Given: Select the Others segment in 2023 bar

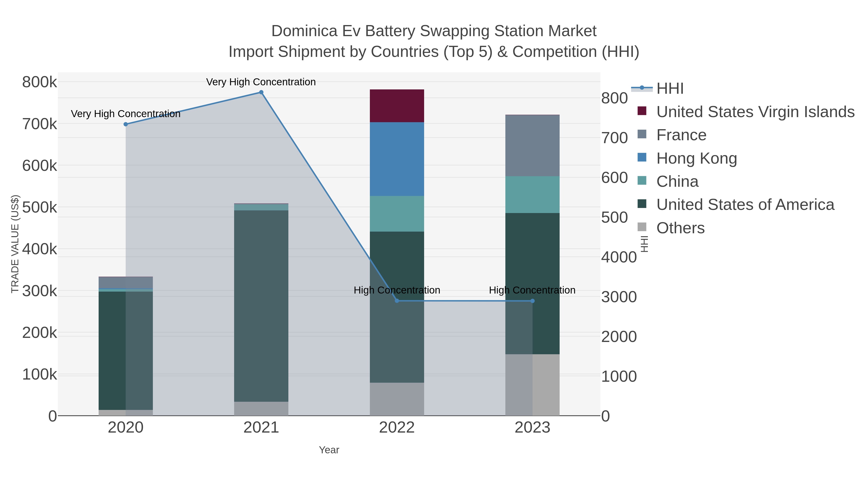Looking at the screenshot, I should 532,385.
